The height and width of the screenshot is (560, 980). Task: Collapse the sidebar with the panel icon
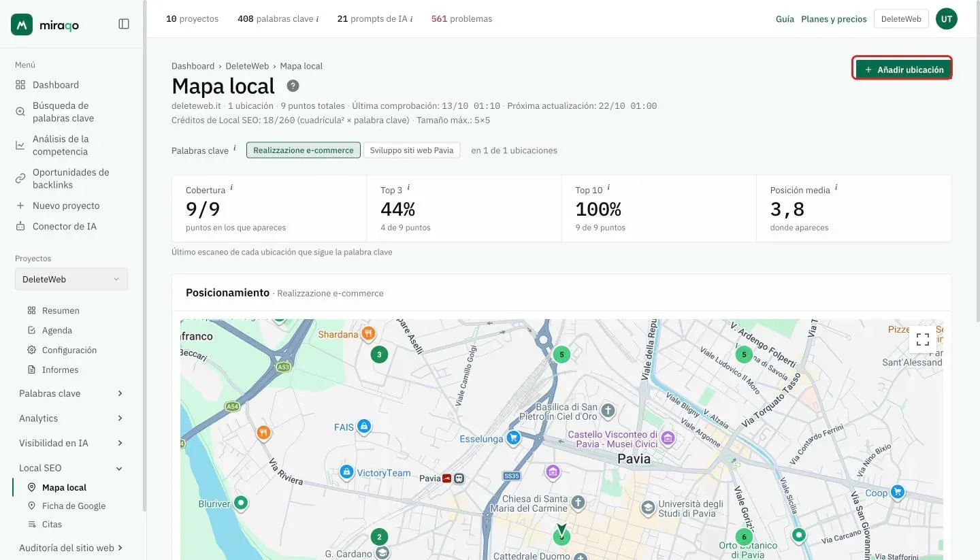click(x=124, y=24)
